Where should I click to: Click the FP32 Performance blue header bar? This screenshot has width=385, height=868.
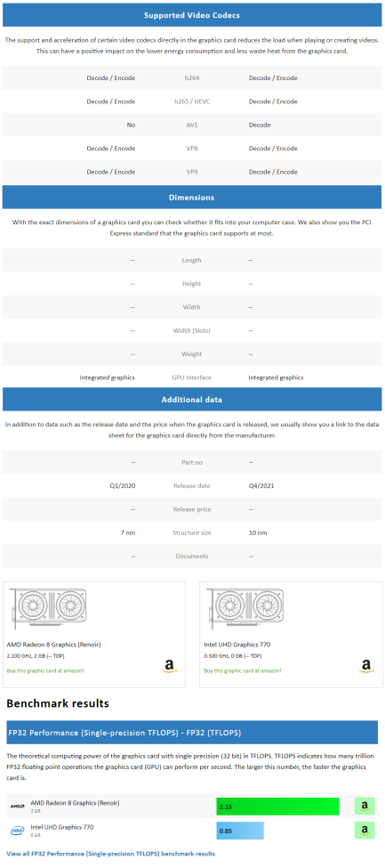(192, 732)
